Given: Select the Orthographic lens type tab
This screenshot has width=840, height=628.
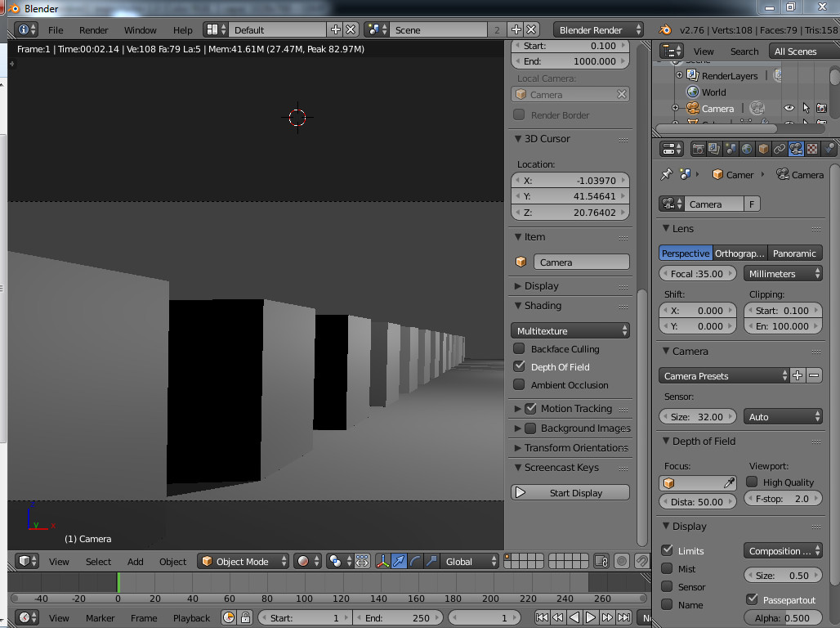Looking at the screenshot, I should pyautogui.click(x=739, y=253).
